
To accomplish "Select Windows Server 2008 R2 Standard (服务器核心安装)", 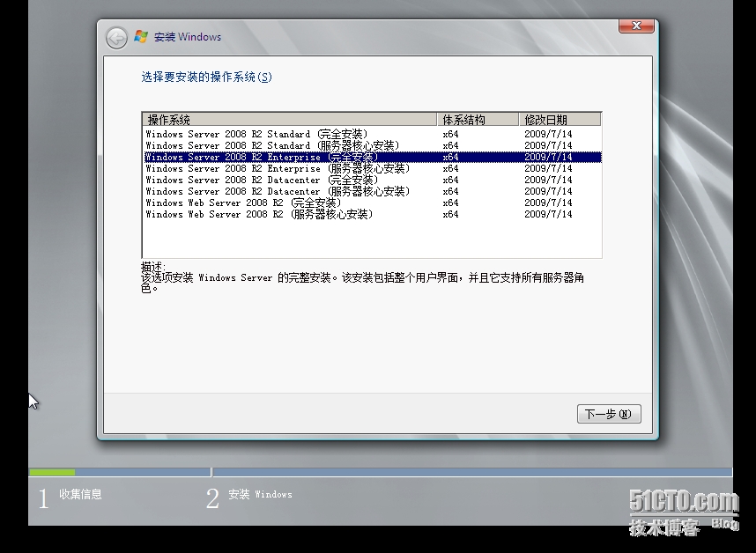I will (372, 145).
